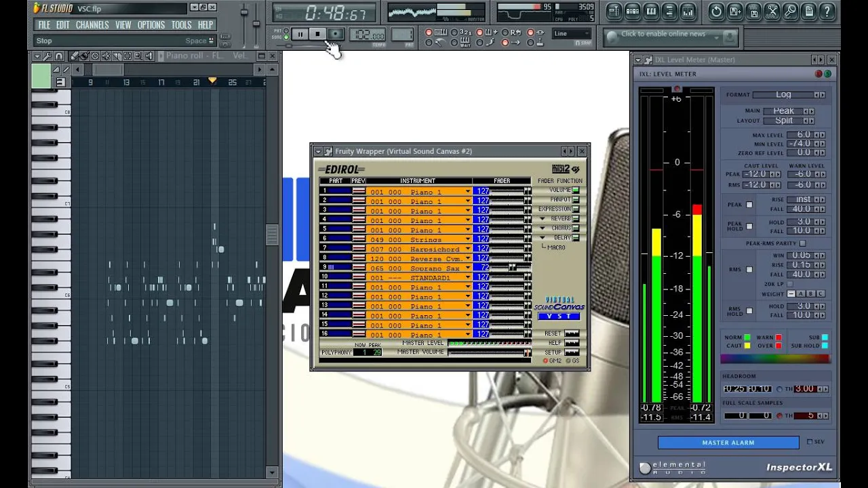Viewport: 868px width, 488px height.
Task: Enable the 20K LP checkbox
Action: [x=790, y=284]
